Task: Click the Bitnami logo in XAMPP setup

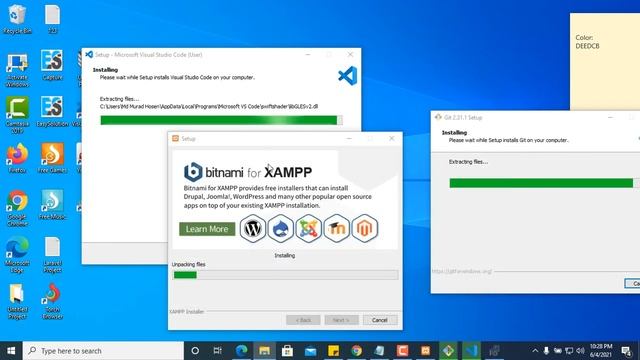Action: pos(193,172)
